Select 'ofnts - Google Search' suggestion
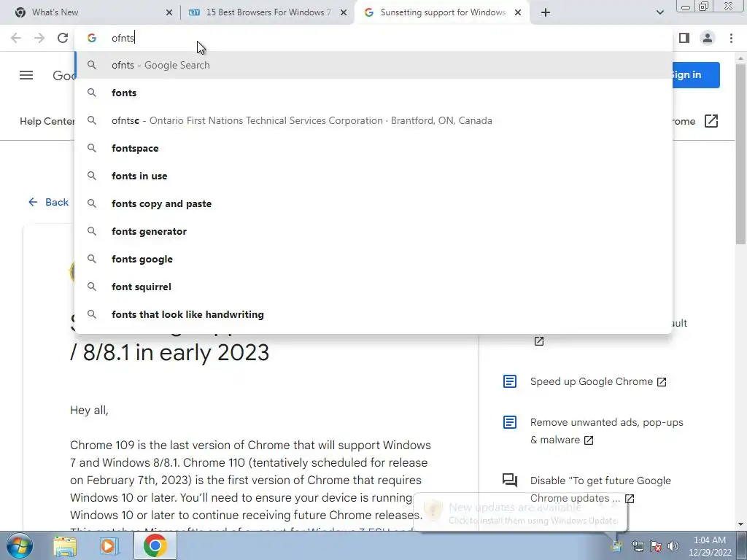The image size is (747, 560). pos(373,65)
